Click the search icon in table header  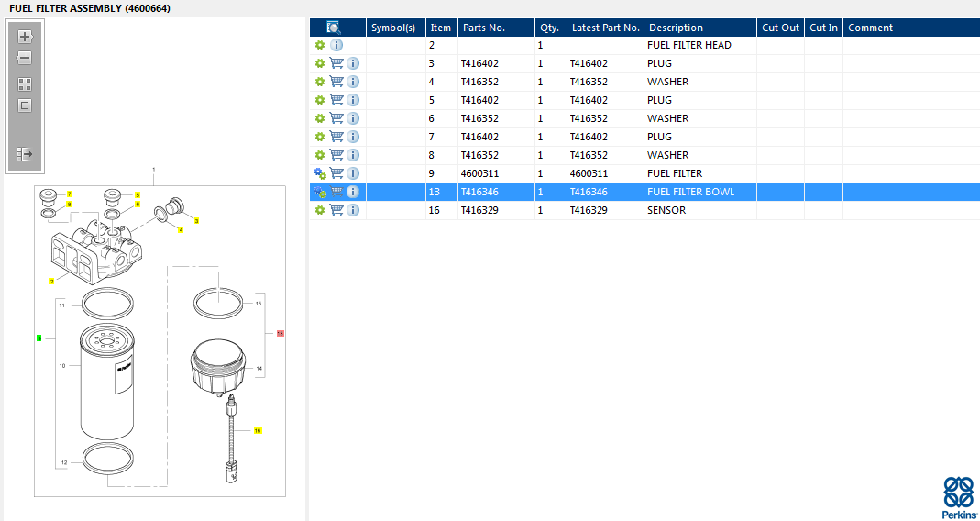point(335,28)
